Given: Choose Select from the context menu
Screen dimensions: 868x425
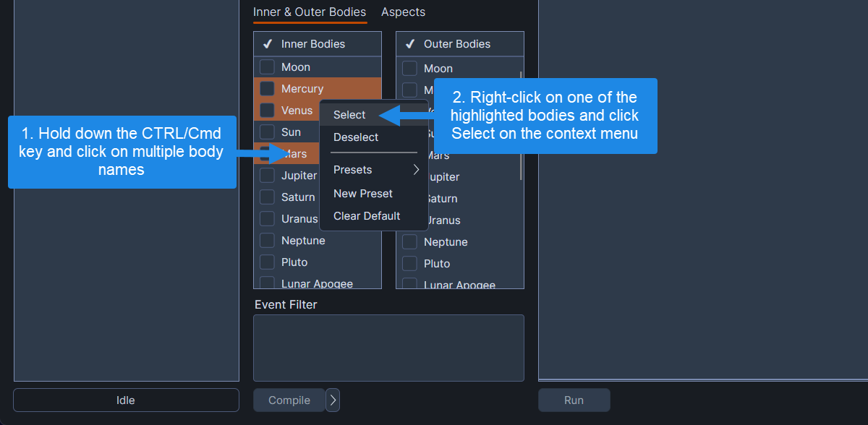Looking at the screenshot, I should tap(349, 114).
